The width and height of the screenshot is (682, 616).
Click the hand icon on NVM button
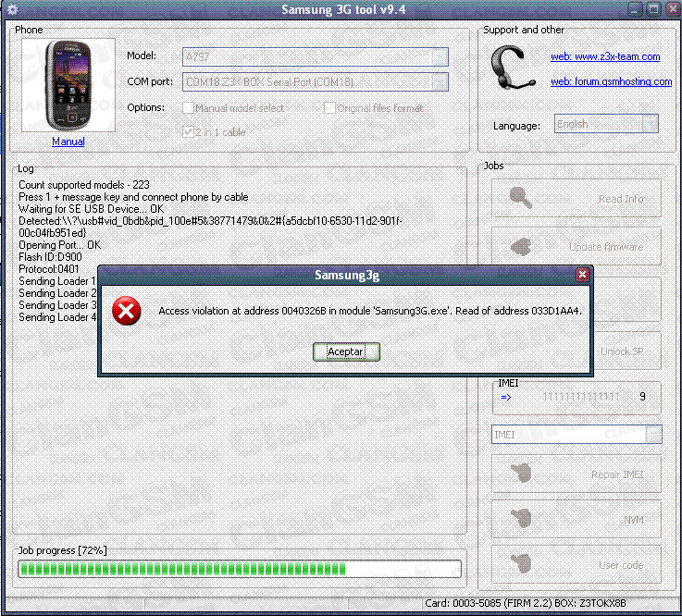coord(521,518)
